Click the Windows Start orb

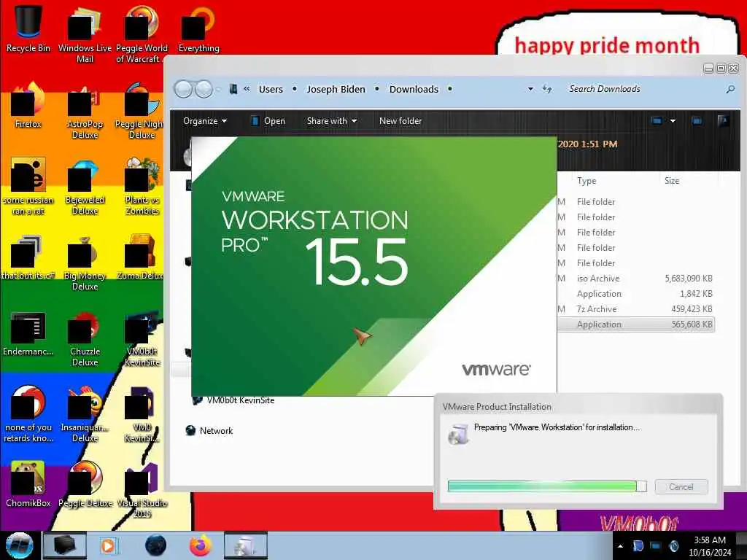pyautogui.click(x=20, y=545)
